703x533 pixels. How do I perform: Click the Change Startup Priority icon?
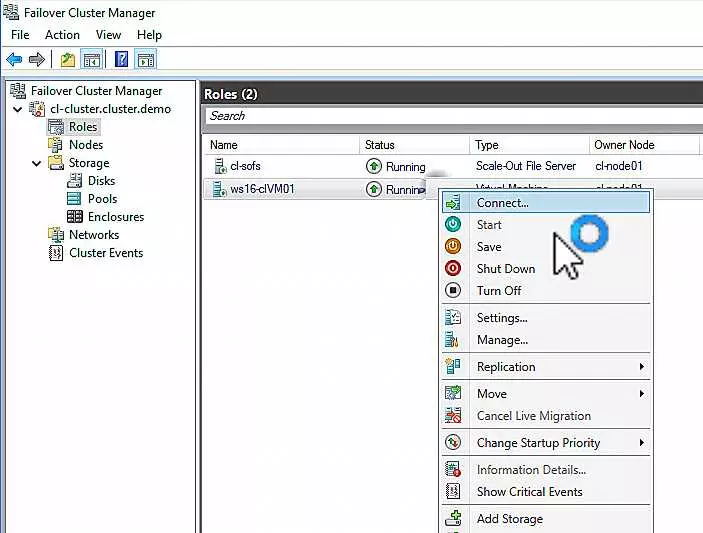pos(453,442)
